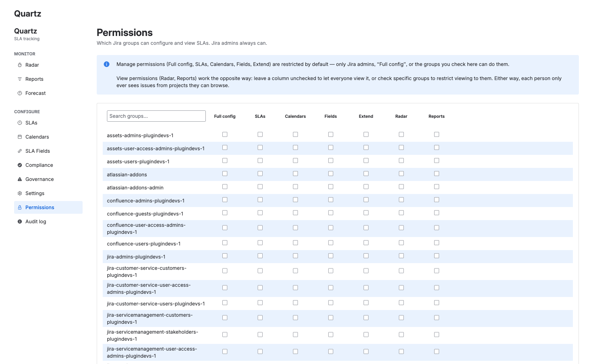Click the Governance warning triangle icon
593x364 pixels.
[20, 179]
